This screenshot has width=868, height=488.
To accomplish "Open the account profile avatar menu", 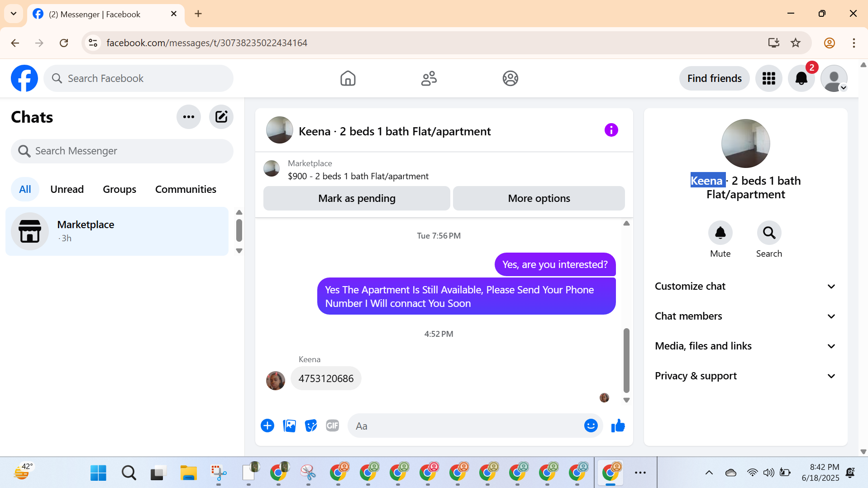I will (834, 78).
